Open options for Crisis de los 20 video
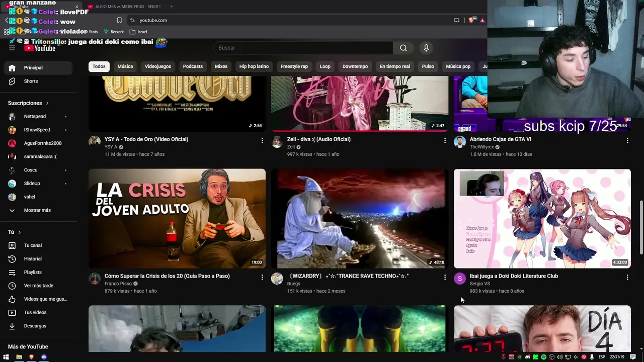 click(x=262, y=278)
